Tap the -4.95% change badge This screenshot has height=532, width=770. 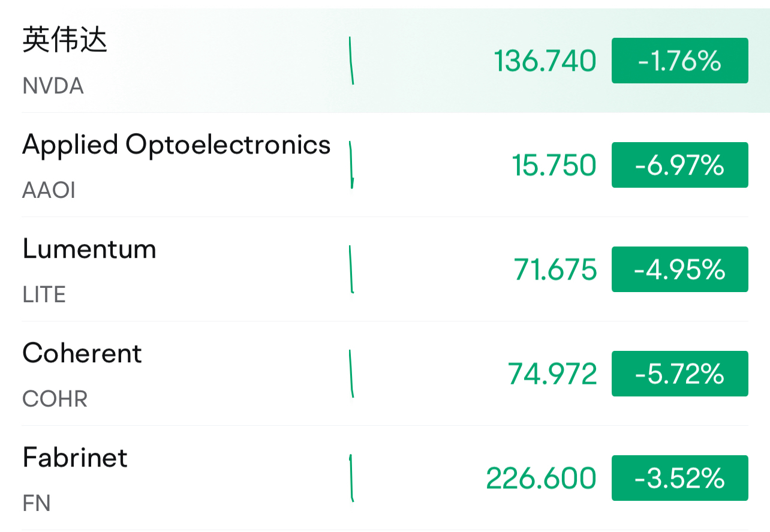coord(680,269)
